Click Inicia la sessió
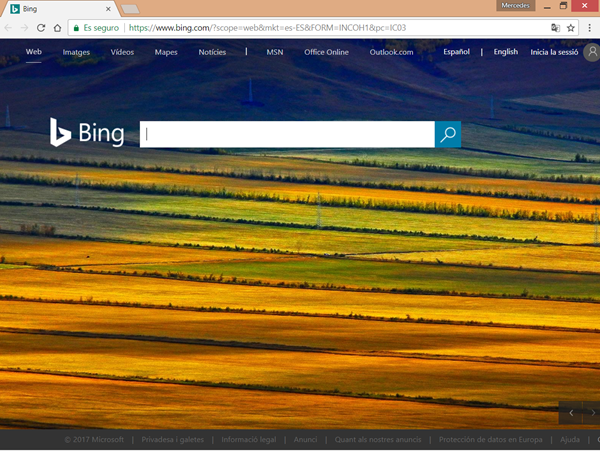Screen dimensions: 600x451 coord(554,52)
